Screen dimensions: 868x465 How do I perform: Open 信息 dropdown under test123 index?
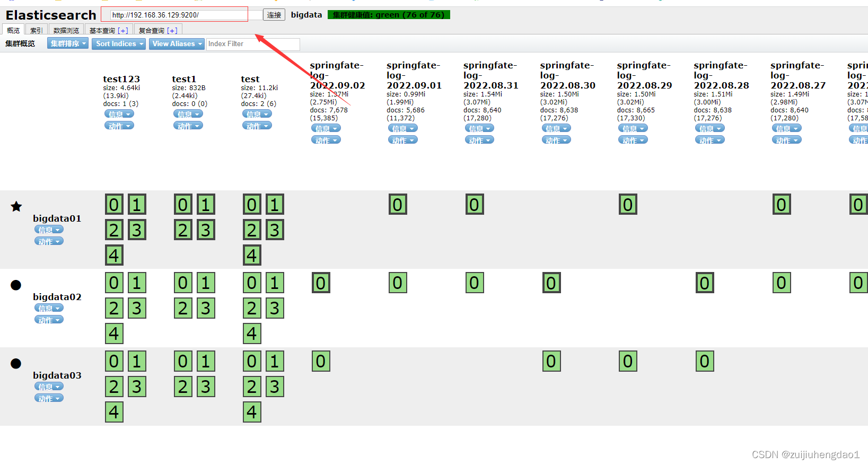coord(119,114)
